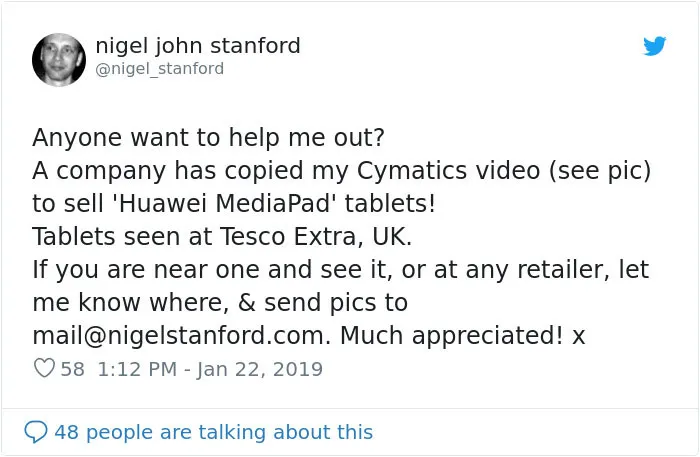Click the word 'tablets!' in the tweet
700x457 pixels.
point(390,204)
